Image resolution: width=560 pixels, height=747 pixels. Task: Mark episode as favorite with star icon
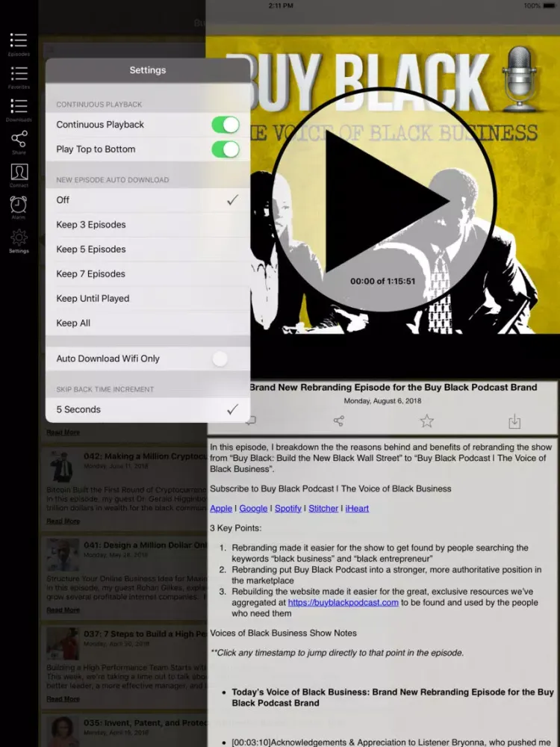(x=426, y=421)
